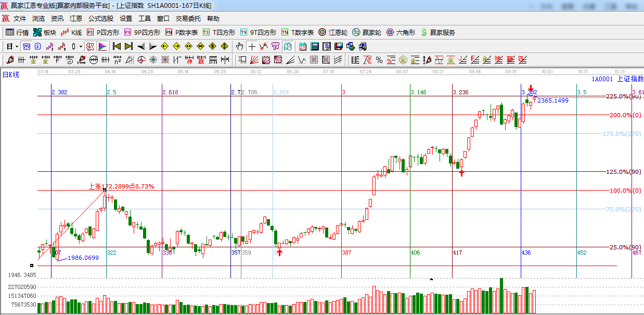Open the 公式选股 menu
Image resolution: width=644 pixels, height=315 pixels.
click(x=100, y=18)
